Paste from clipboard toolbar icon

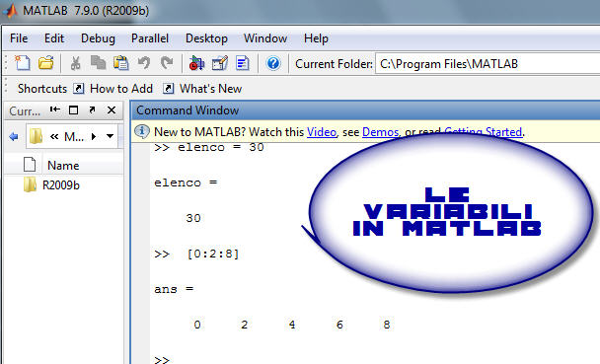tap(121, 63)
